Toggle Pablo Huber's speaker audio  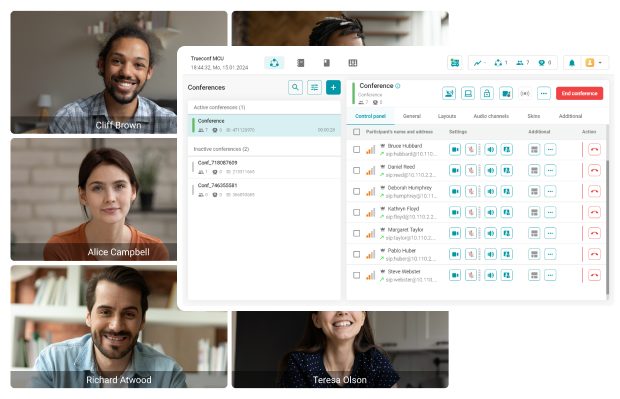tap(491, 254)
